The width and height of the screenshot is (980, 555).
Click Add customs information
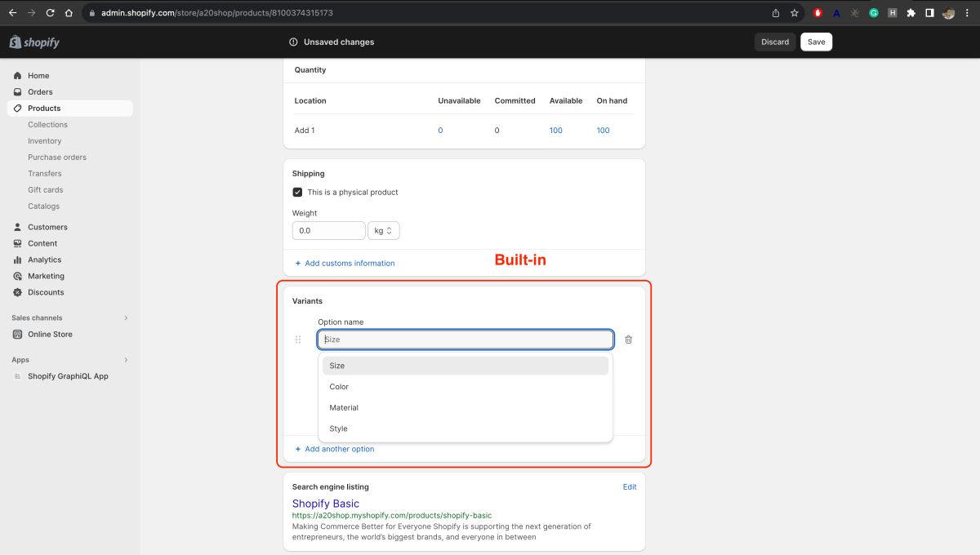tap(345, 263)
